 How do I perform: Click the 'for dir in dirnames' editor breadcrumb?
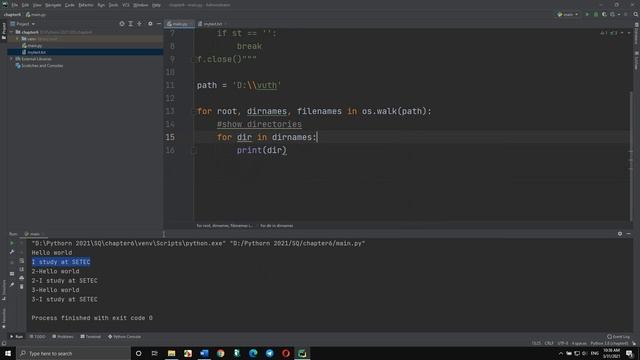(277, 226)
